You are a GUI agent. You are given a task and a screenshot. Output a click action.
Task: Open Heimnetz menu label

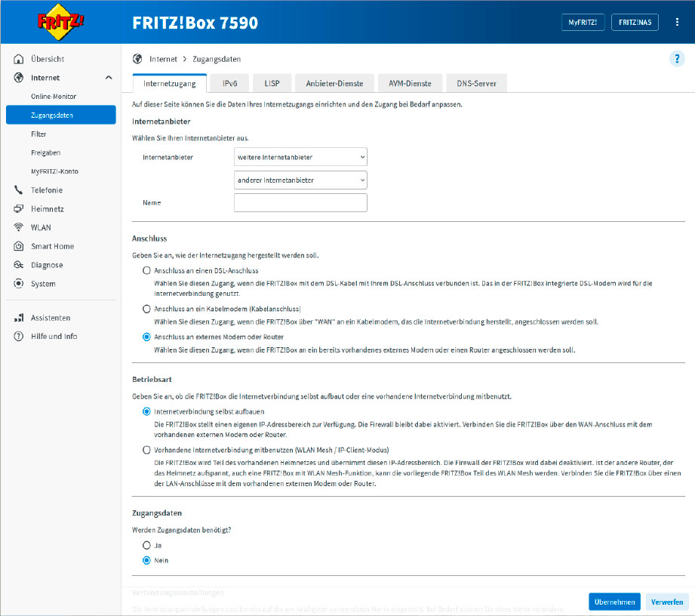pyautogui.click(x=48, y=209)
